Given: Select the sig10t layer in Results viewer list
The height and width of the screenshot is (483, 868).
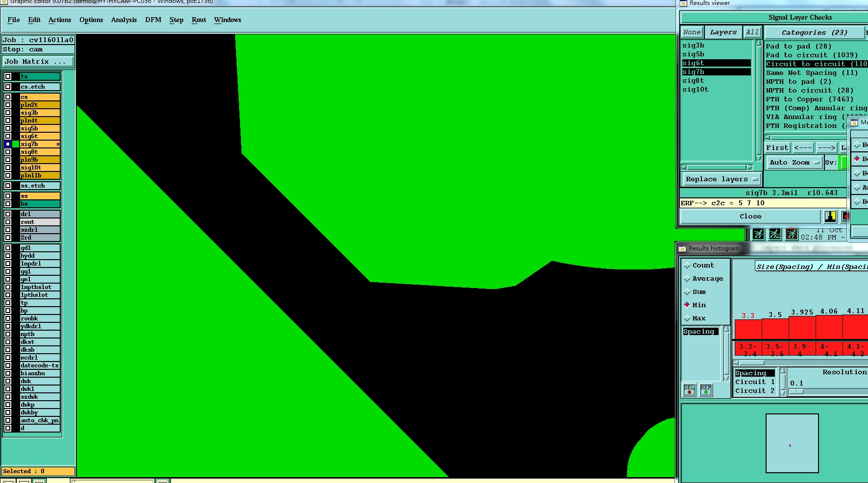Looking at the screenshot, I should pyautogui.click(x=717, y=89).
